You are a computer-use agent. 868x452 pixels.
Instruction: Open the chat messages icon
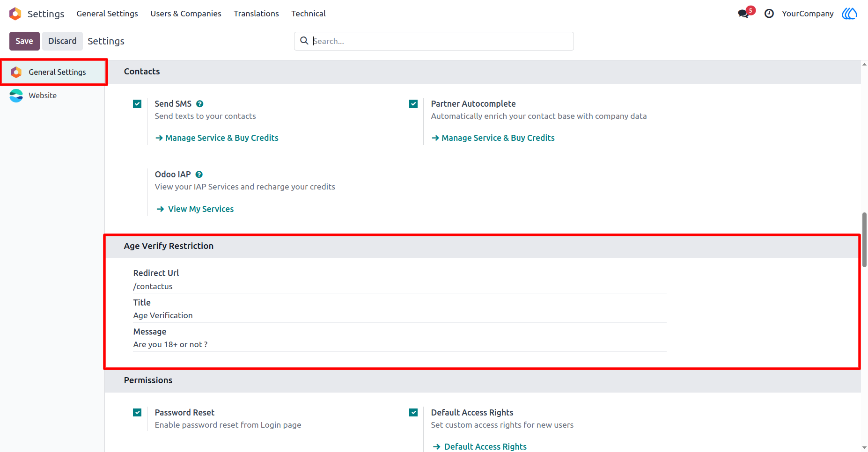(743, 14)
